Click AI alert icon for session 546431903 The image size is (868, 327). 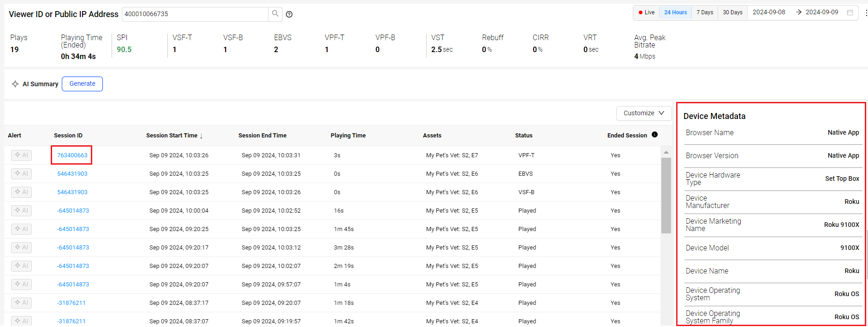[21, 173]
